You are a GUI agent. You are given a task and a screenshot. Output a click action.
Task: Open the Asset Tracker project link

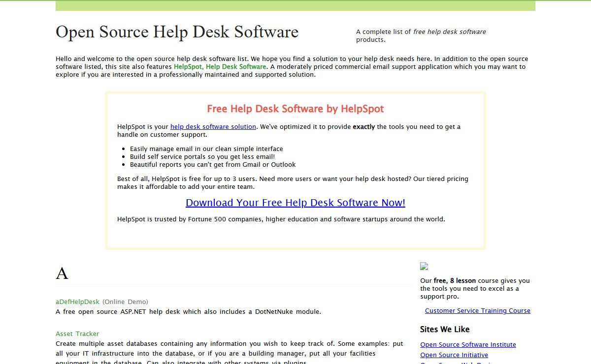pyautogui.click(x=77, y=334)
